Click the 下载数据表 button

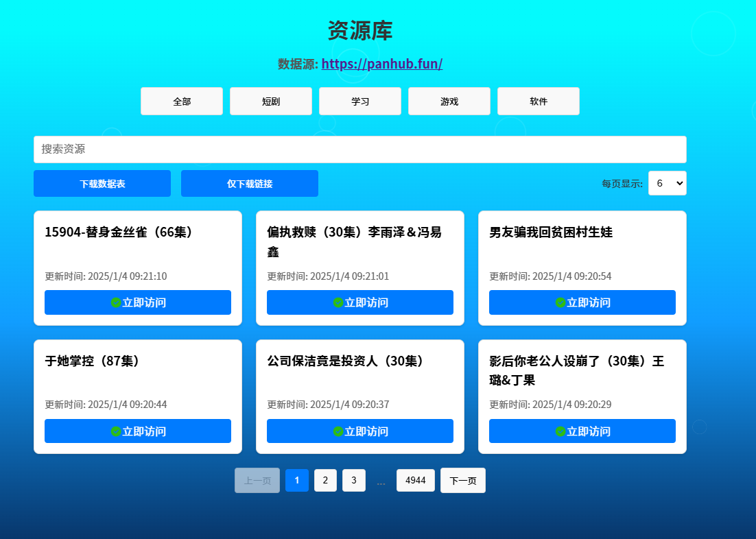(x=102, y=184)
